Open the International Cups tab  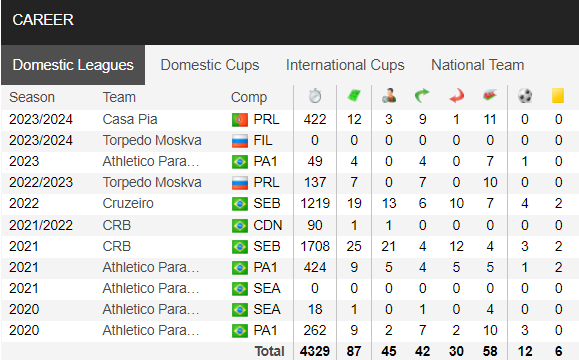click(x=345, y=65)
